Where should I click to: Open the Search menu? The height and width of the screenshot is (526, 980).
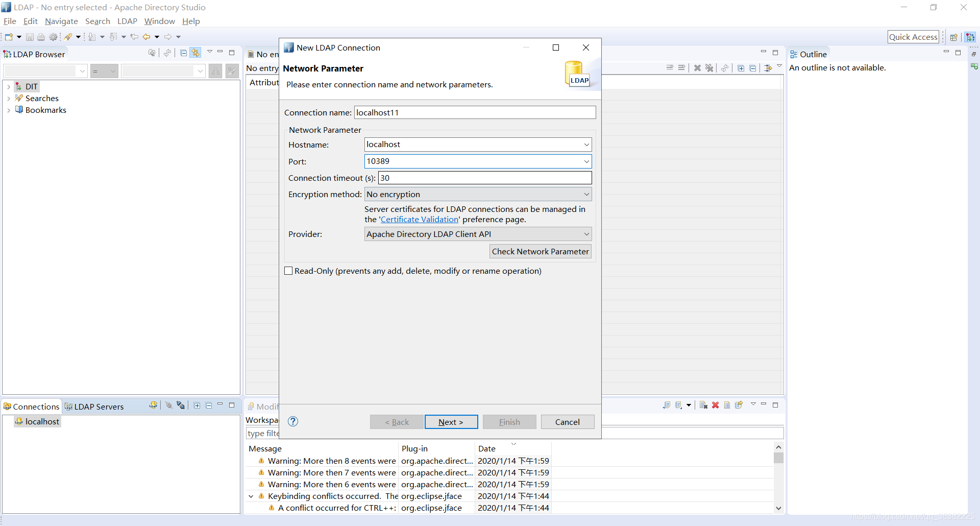(x=97, y=21)
